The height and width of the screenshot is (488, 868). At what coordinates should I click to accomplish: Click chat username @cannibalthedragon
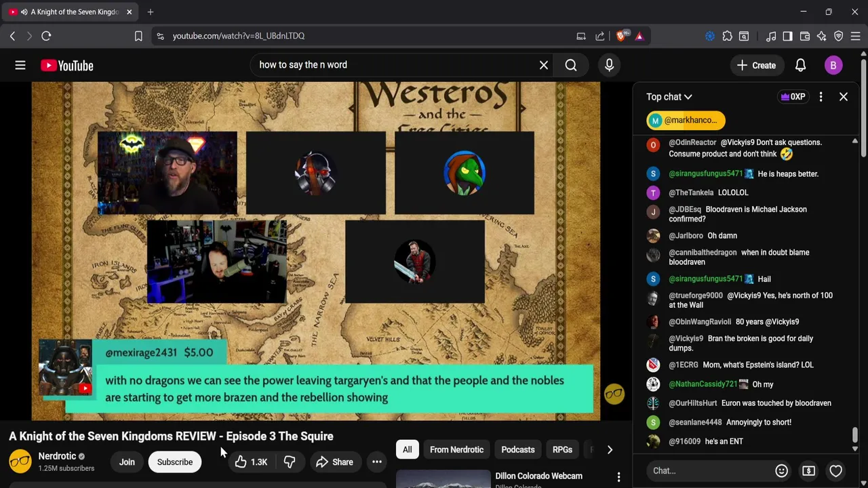tap(703, 252)
